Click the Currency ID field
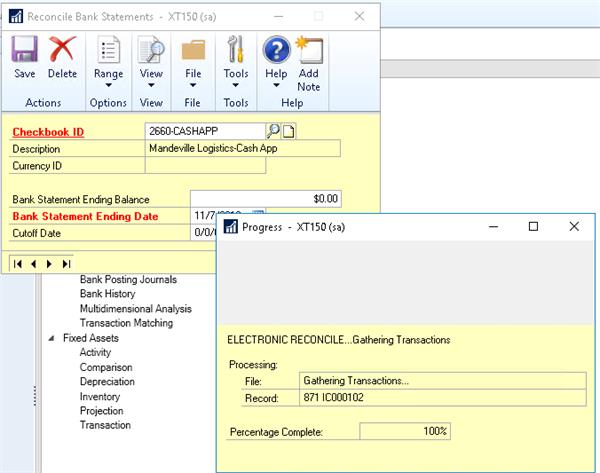Screen dimensions: 600x473 click(205, 166)
